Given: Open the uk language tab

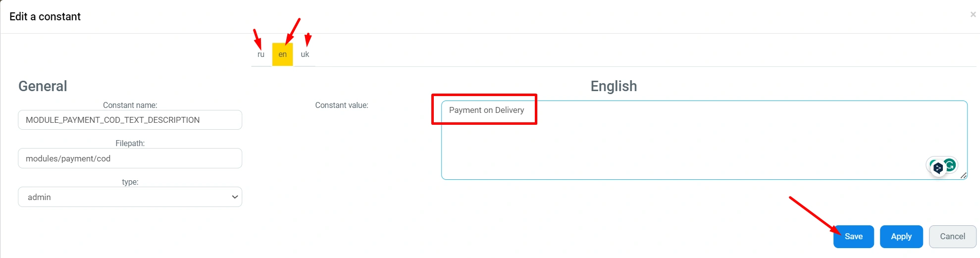Looking at the screenshot, I should pos(305,54).
